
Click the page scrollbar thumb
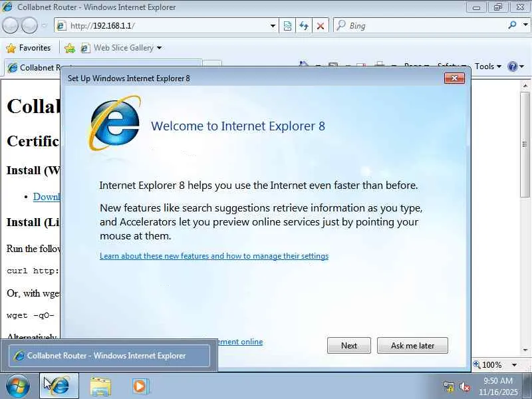525,144
